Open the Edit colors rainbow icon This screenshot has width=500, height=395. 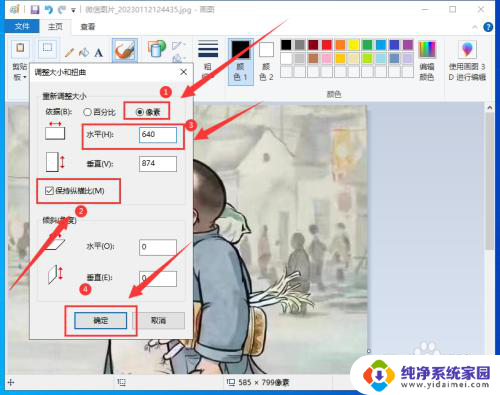(x=427, y=49)
